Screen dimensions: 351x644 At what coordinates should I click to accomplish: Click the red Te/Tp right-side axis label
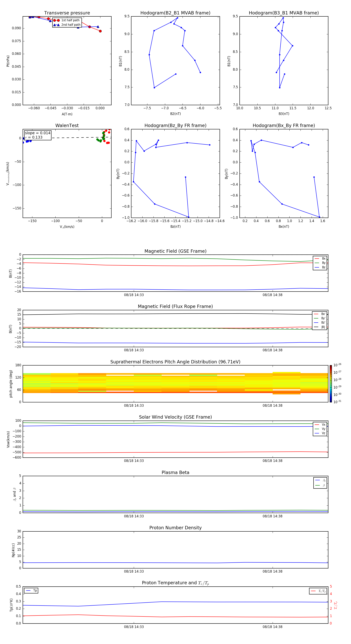point(336,605)
